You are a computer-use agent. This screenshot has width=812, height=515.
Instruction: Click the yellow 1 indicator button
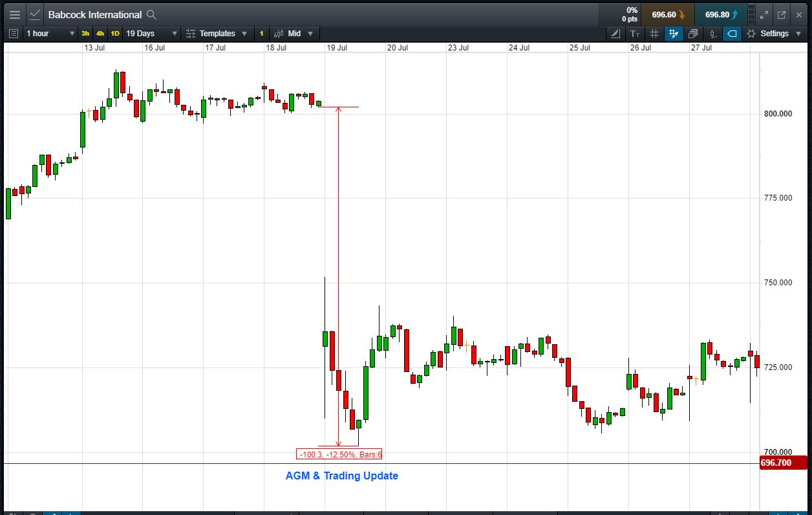pos(262,34)
